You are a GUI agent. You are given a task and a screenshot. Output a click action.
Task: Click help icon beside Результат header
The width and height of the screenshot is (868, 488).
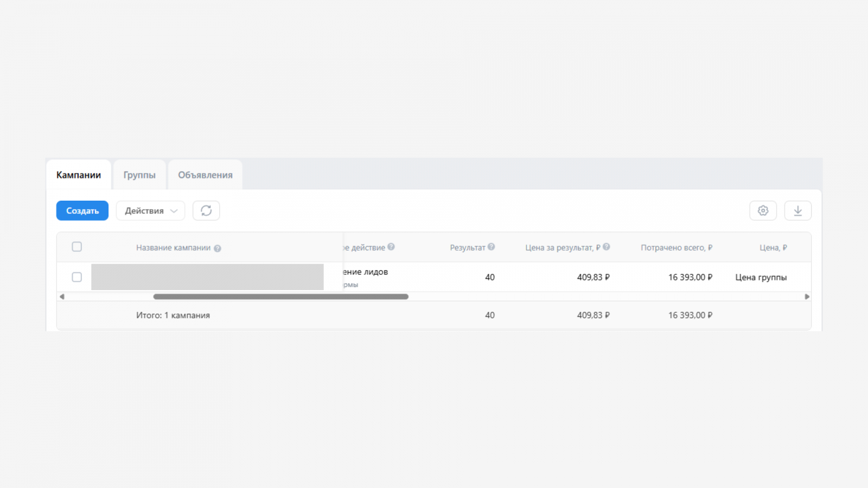(x=491, y=247)
